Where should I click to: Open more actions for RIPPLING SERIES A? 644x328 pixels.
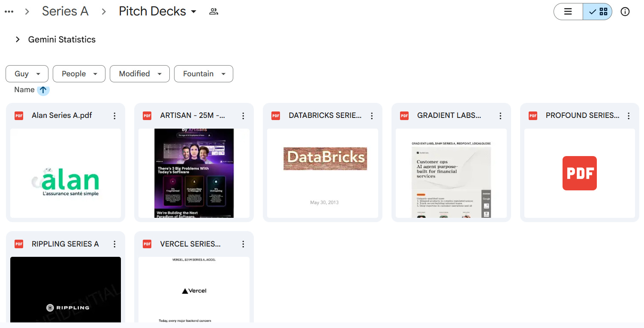[114, 244]
